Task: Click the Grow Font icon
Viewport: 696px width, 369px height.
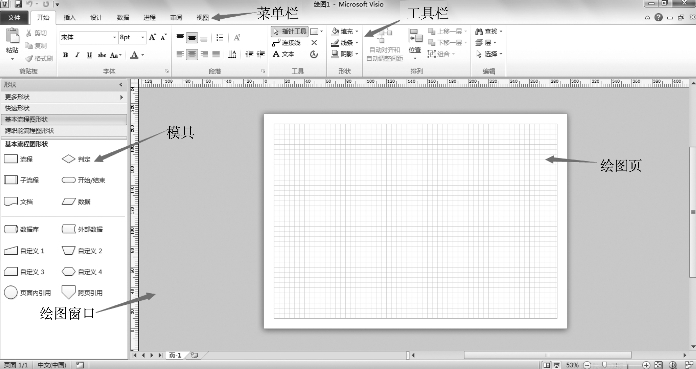Action: pos(153,37)
